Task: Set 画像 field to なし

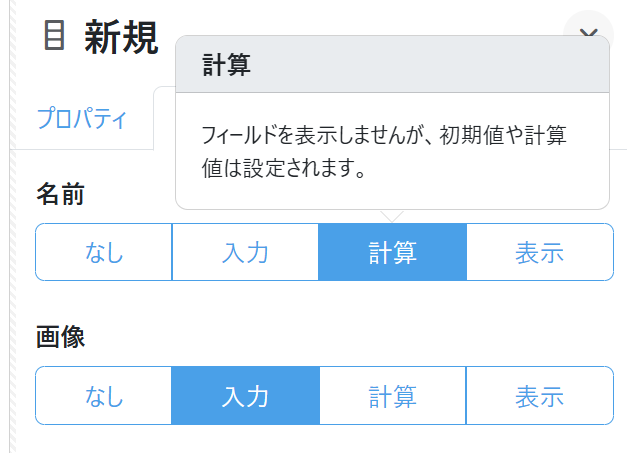Action: click(104, 396)
